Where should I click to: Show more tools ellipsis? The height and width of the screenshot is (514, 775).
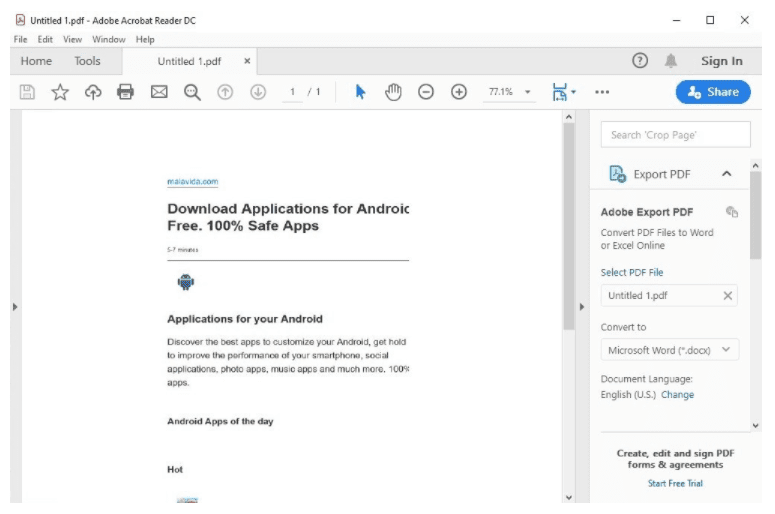coord(602,92)
